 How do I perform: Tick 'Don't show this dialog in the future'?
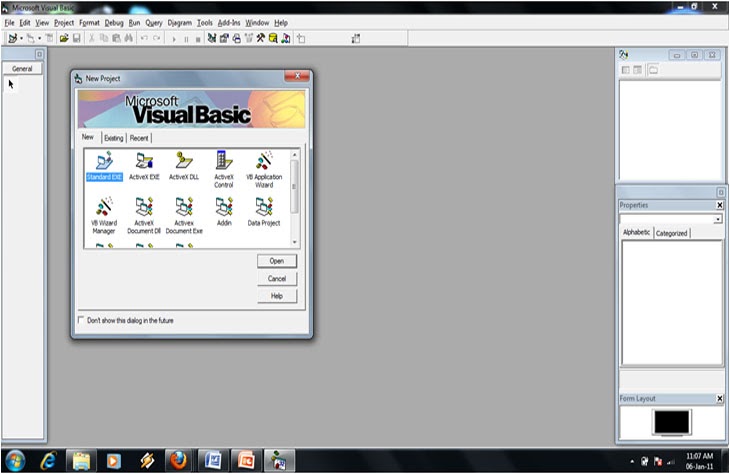coord(81,320)
